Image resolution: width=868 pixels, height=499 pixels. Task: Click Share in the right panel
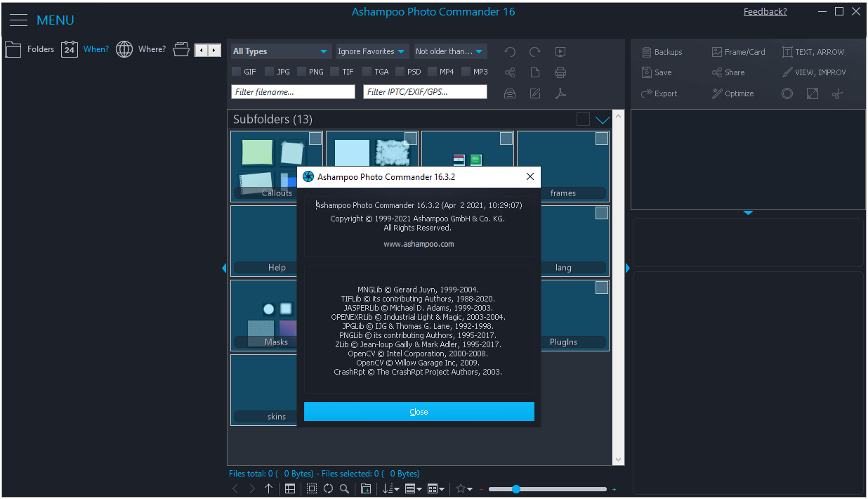click(728, 72)
